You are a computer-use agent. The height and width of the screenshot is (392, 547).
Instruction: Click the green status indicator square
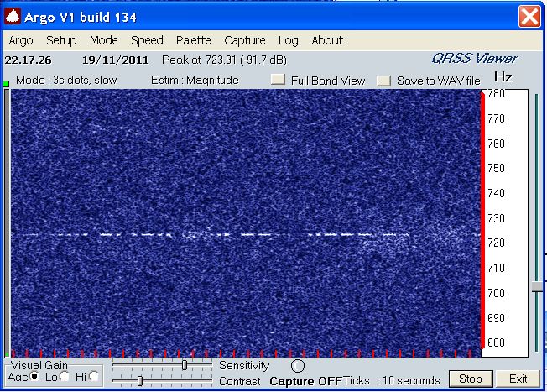(6, 84)
